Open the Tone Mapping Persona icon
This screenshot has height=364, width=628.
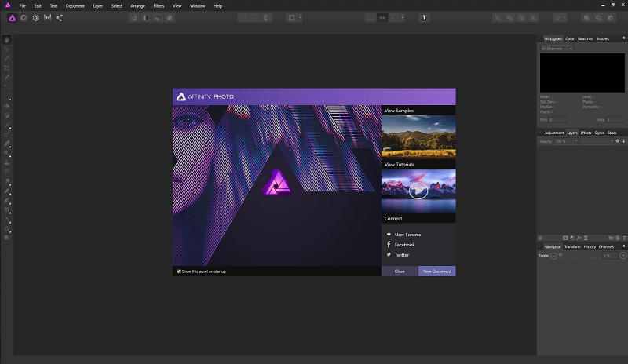(x=47, y=17)
